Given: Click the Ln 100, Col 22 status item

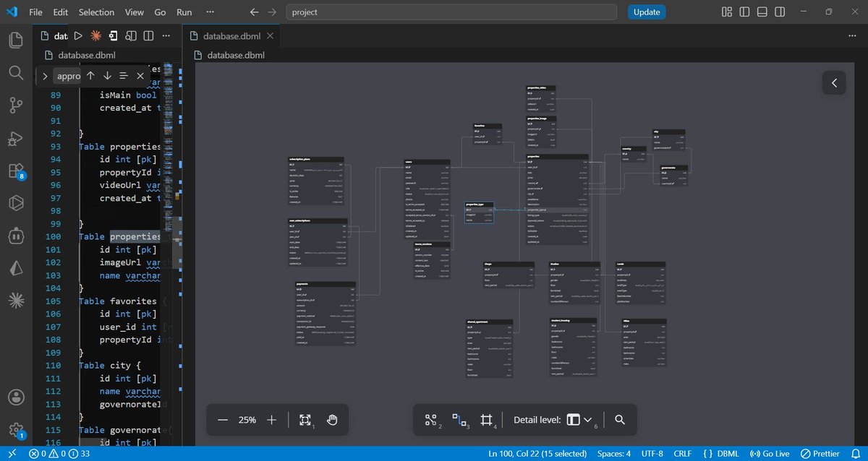Looking at the screenshot, I should tap(538, 454).
